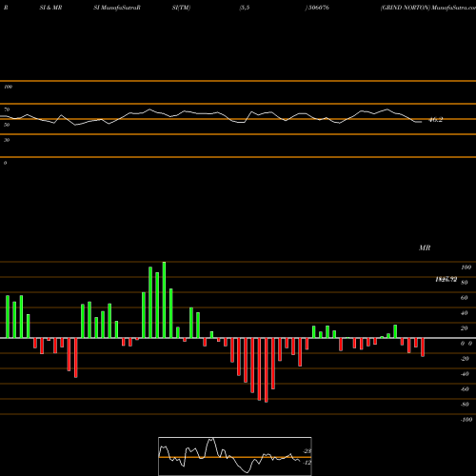Click the RSI axis 70 label
The image size is (476, 476).
pyautogui.click(x=7, y=109)
